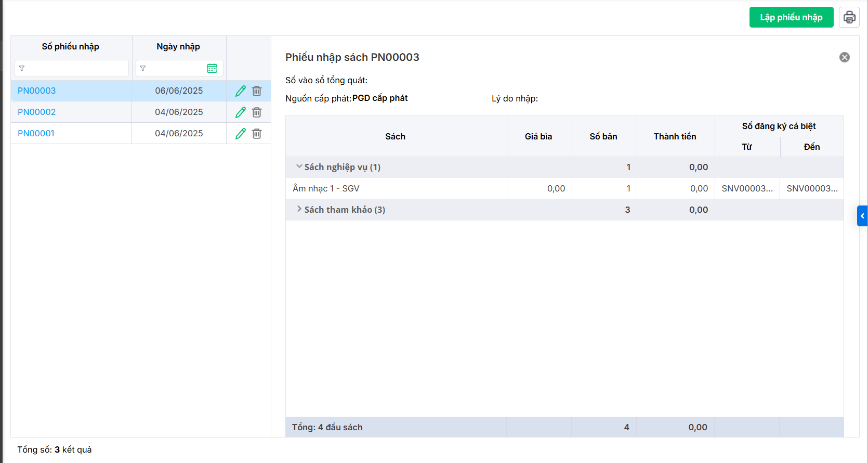868x463 pixels.
Task: Edit receipt PN00001 with pencil icon
Action: (241, 134)
